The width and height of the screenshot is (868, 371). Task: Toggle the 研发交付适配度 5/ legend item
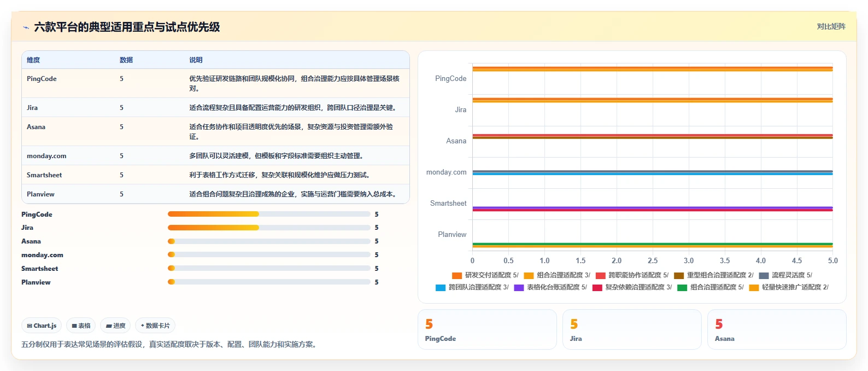pos(485,275)
